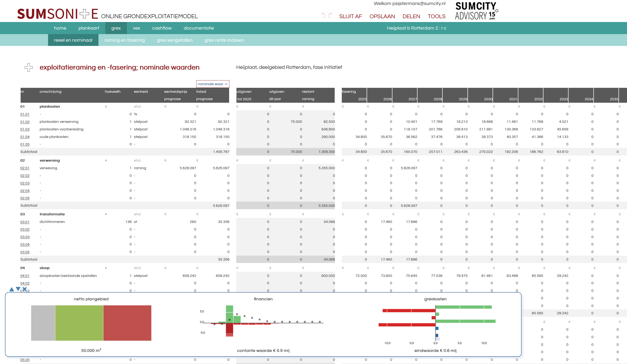The image size is (627, 364).
Task: Open the TOOLS menu
Action: (x=436, y=16)
